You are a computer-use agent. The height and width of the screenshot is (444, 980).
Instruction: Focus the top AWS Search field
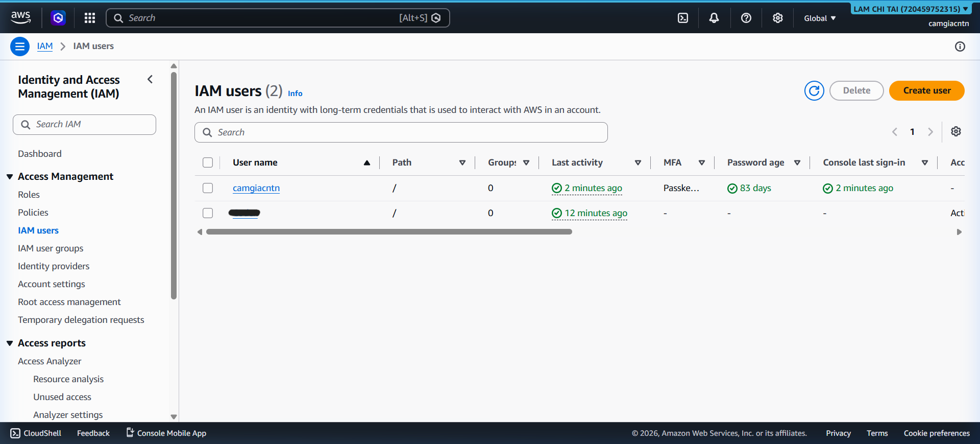click(278, 18)
